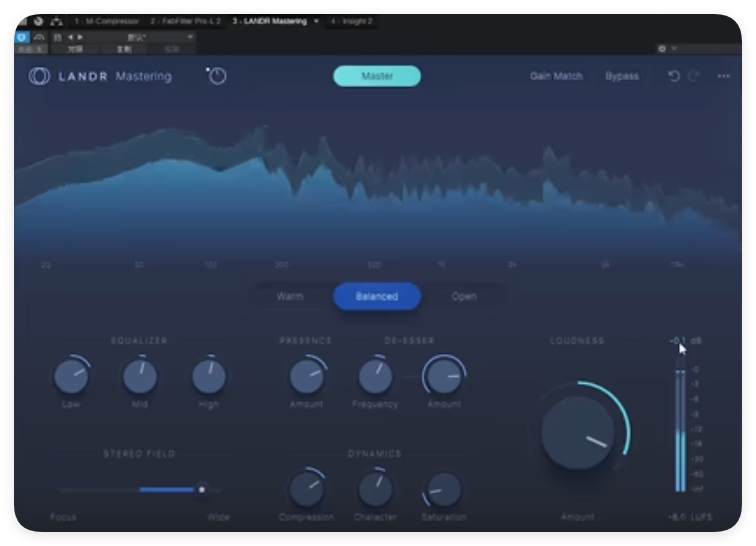Click the Presence Amount knob
Image resolution: width=756 pixels, height=546 pixels.
(307, 376)
